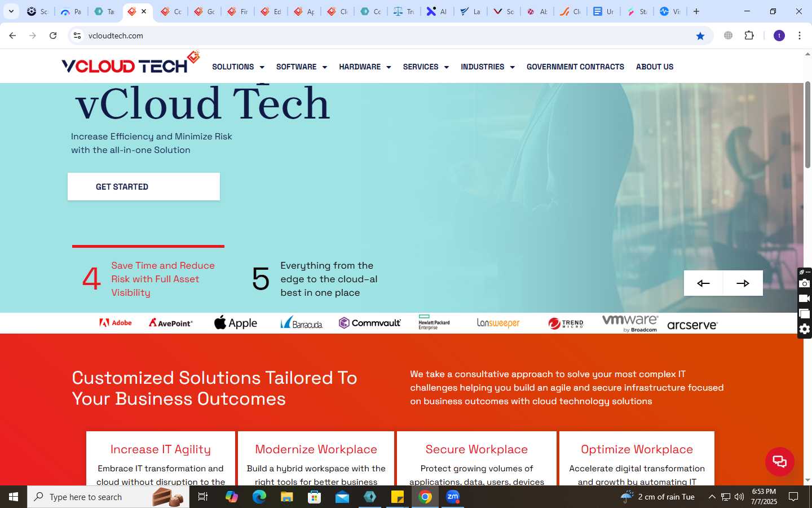Click the GET STARTED button
Viewport: 812px width, 508px height.
[x=144, y=186]
